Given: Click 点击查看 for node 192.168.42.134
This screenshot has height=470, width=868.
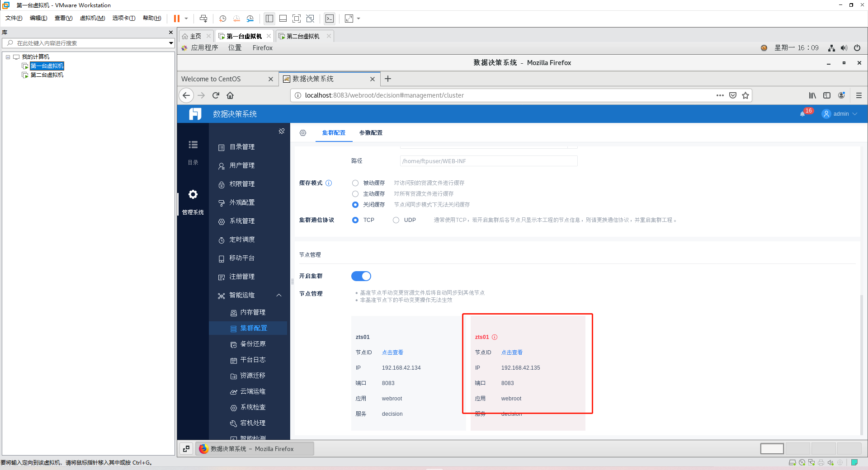Looking at the screenshot, I should click(392, 352).
